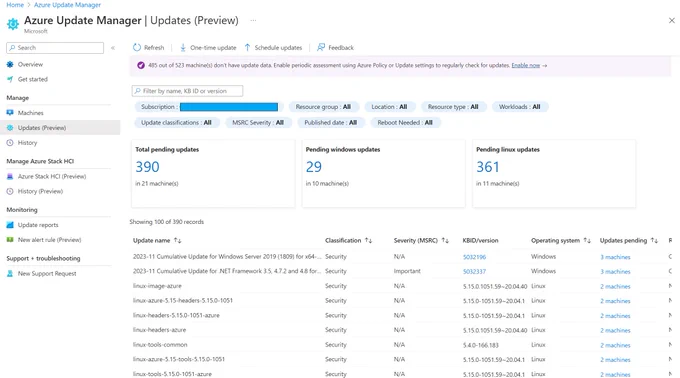Sort by Severity (MSRC) column arrows

[445, 240]
